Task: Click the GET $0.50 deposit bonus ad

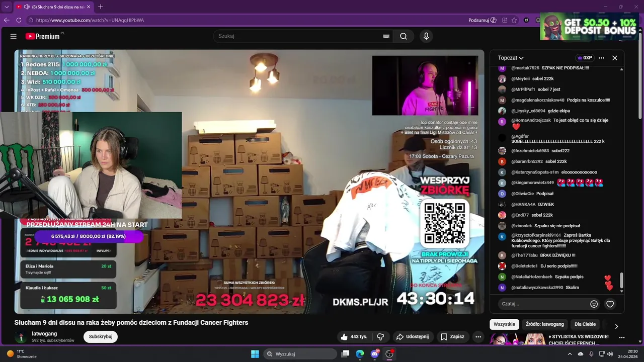Action: click(589, 27)
